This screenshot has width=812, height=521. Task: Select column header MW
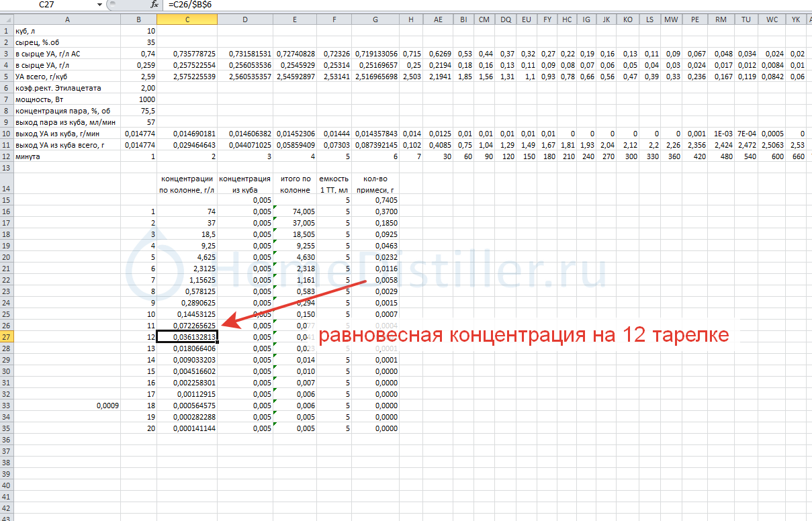pos(671,19)
